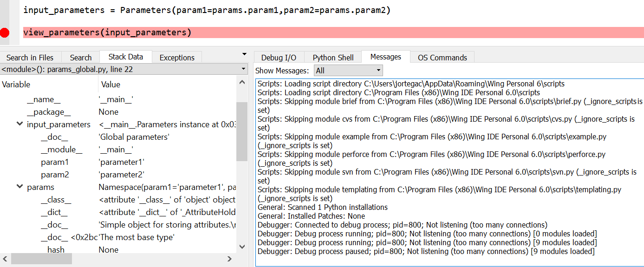This screenshot has height=267, width=644.
Task: Switch to the Search in Files tab
Action: click(30, 58)
